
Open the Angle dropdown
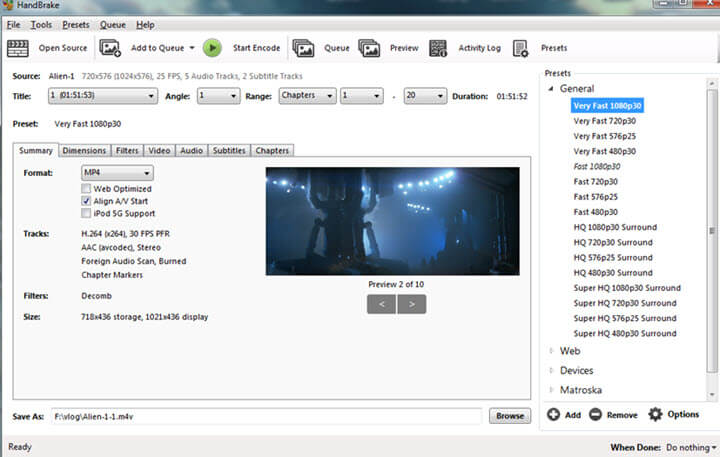[x=219, y=96]
